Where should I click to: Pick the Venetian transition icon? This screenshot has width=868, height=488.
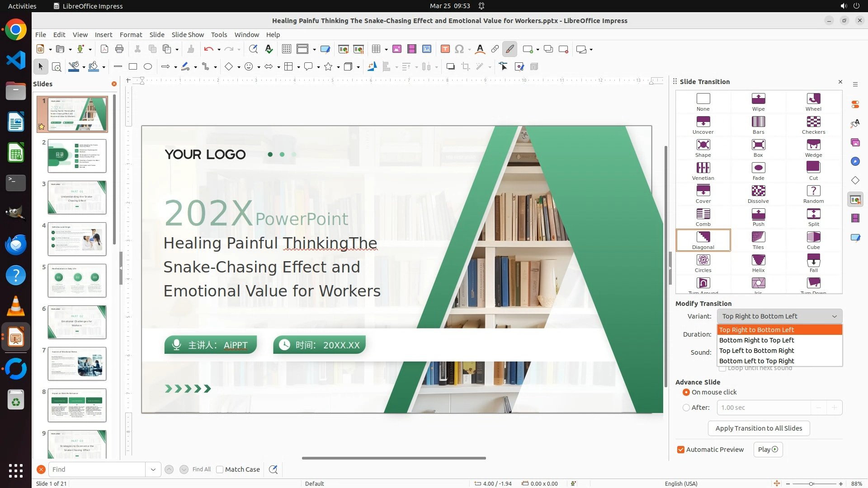703,168
